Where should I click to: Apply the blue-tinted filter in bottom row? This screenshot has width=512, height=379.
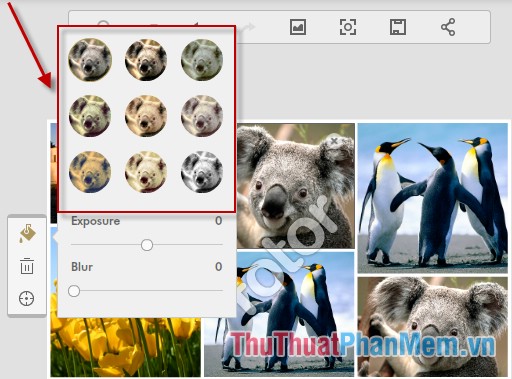point(90,172)
